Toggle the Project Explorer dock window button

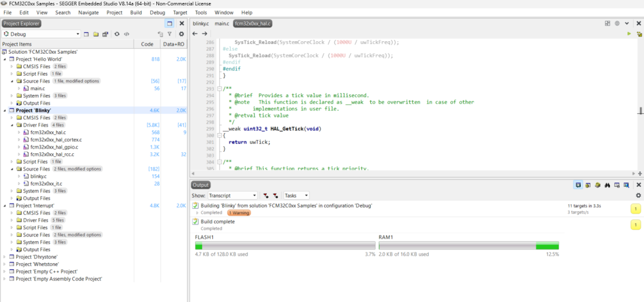[169, 23]
